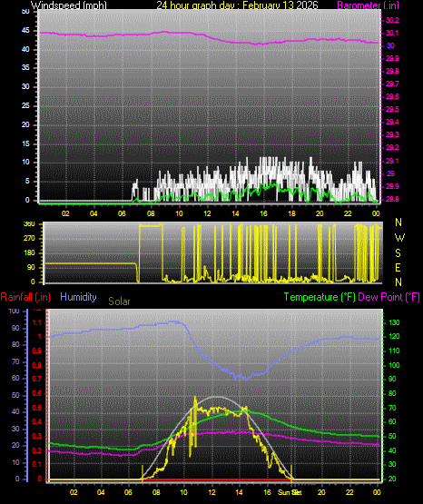The image size is (423, 504).
Task: Click the 130 temperature axis value
Action: [394, 322]
